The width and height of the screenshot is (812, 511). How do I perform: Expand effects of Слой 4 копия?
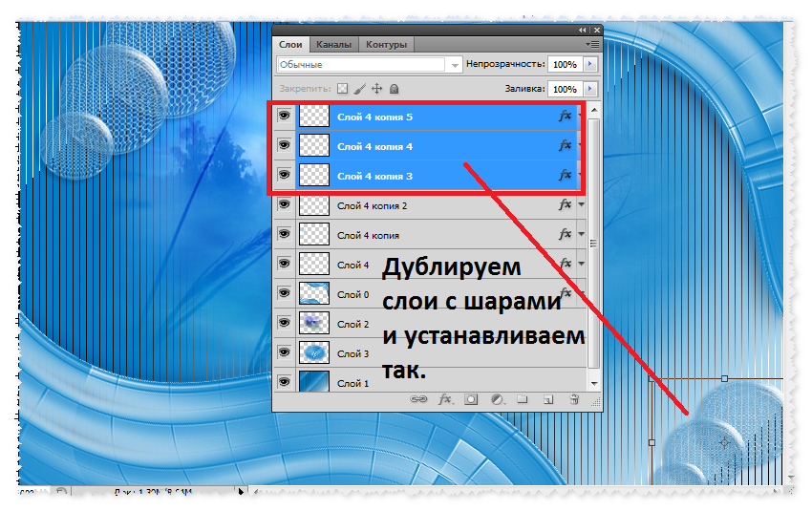click(x=581, y=234)
